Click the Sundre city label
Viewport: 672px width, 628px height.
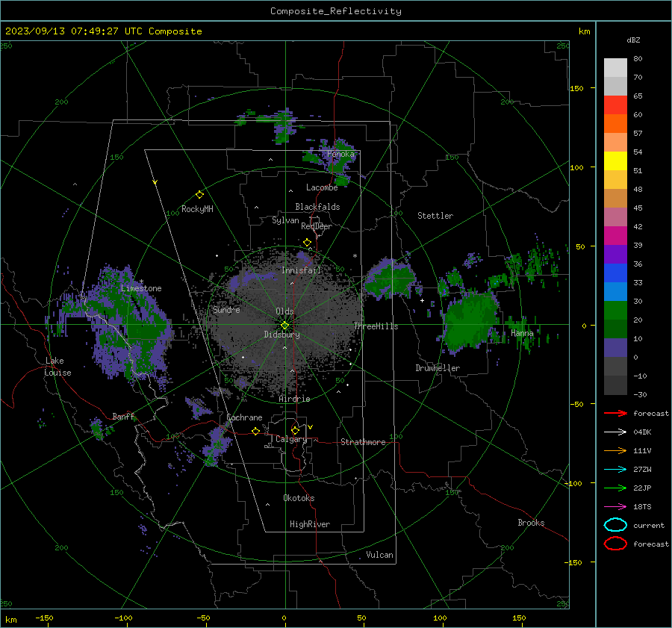226,310
